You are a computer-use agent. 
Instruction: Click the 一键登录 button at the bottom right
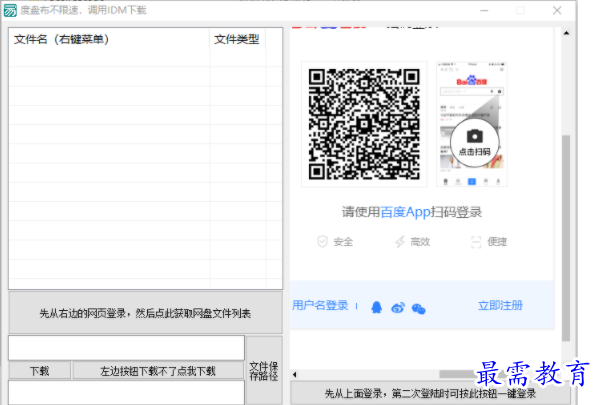[430, 393]
